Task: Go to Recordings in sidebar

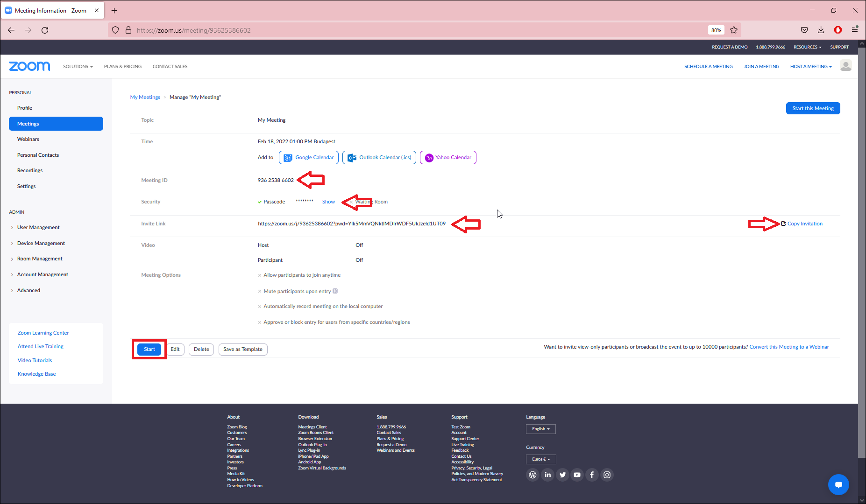Action: [30, 170]
